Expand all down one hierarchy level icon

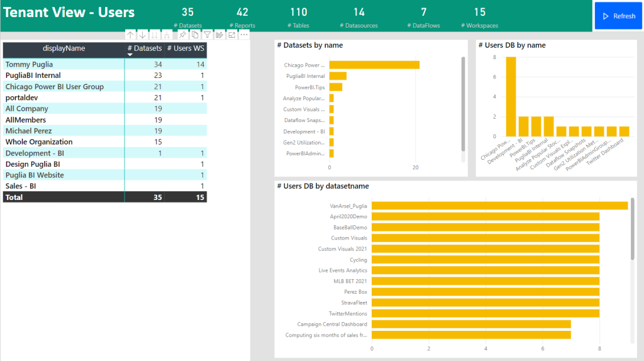click(x=167, y=35)
